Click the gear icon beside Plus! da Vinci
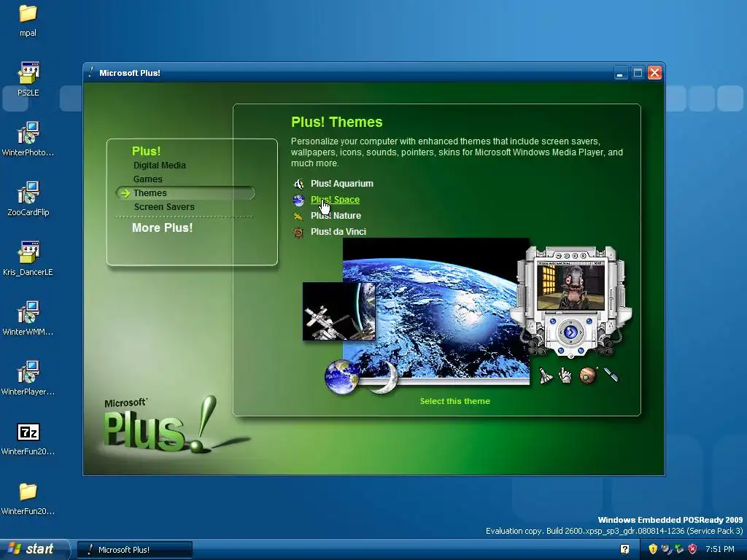The image size is (747, 560). 298,233
